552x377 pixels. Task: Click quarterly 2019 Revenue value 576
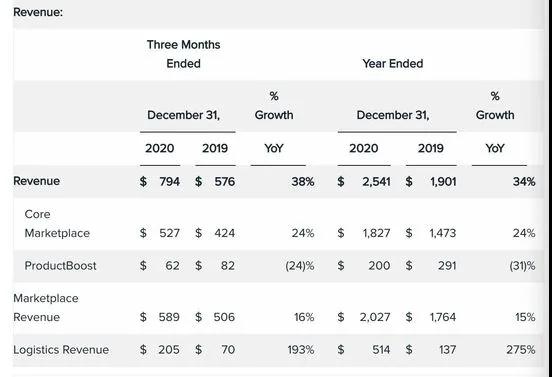(225, 182)
